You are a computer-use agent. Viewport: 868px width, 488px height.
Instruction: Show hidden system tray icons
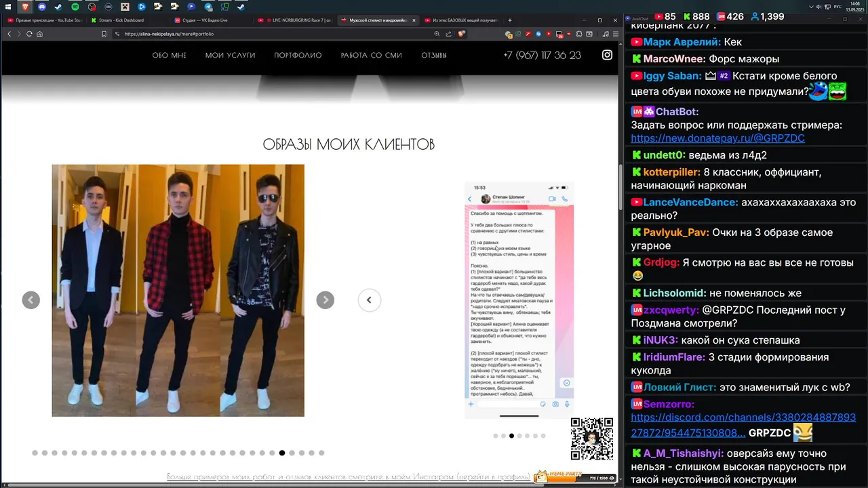(x=811, y=7)
